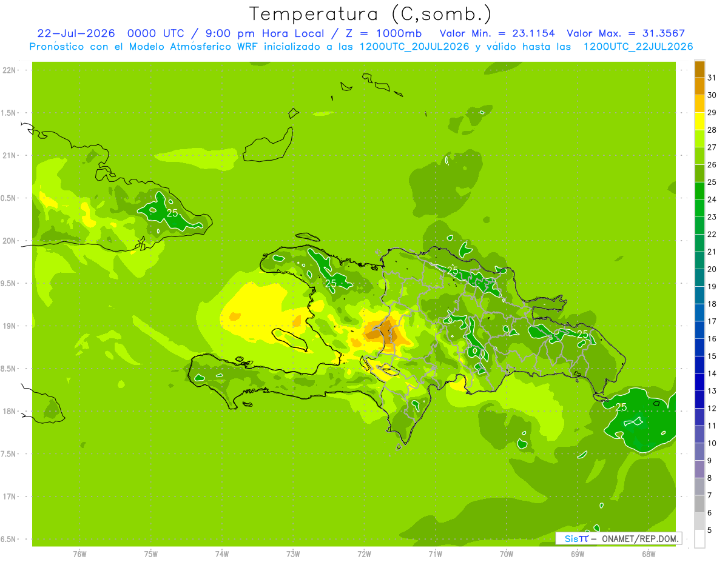Click the 'Z = 1000mb' level text
Image resolution: width=728 pixels, height=562 pixels.
click(383, 33)
